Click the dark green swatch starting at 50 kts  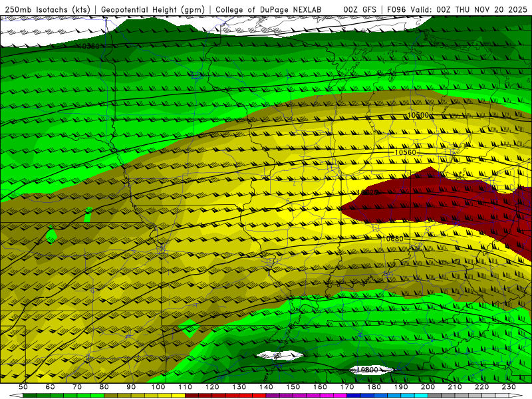pyautogui.click(x=29, y=396)
